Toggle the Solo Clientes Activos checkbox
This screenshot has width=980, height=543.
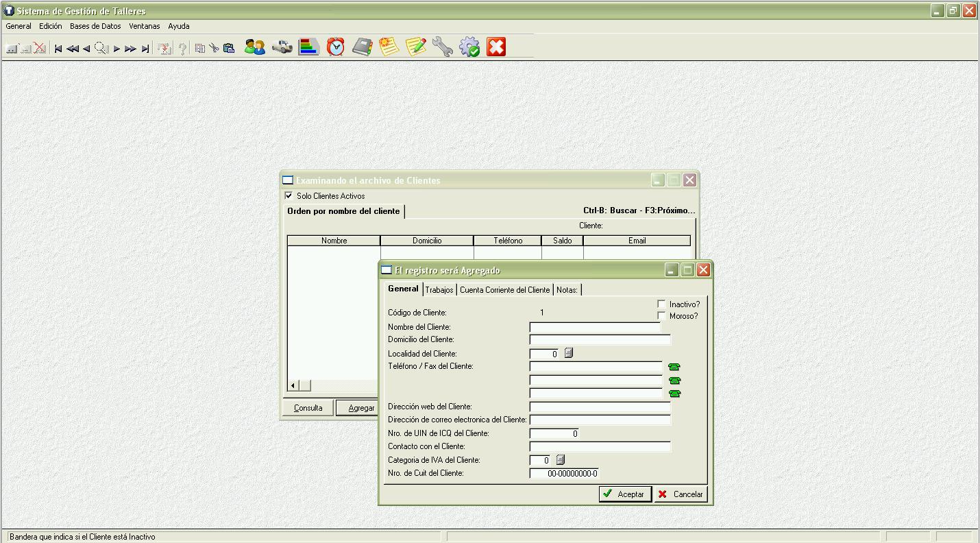(289, 195)
